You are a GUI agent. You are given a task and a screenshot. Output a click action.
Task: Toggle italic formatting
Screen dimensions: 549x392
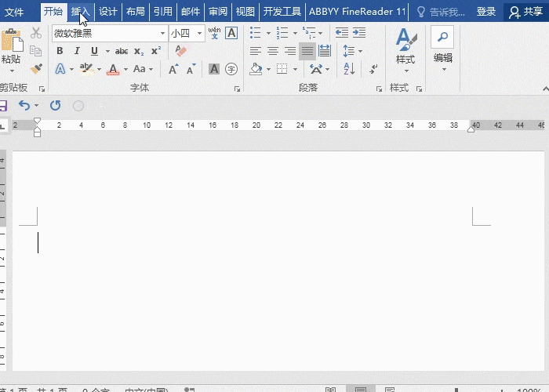click(77, 51)
